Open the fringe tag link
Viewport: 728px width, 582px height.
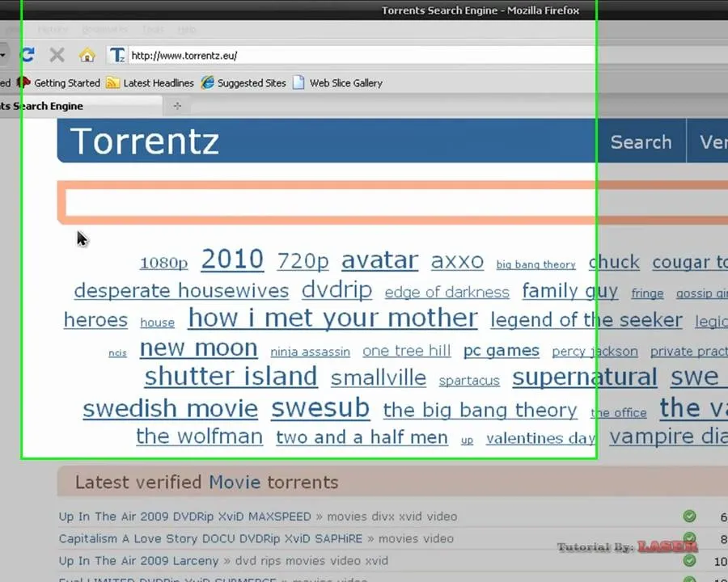[648, 293]
